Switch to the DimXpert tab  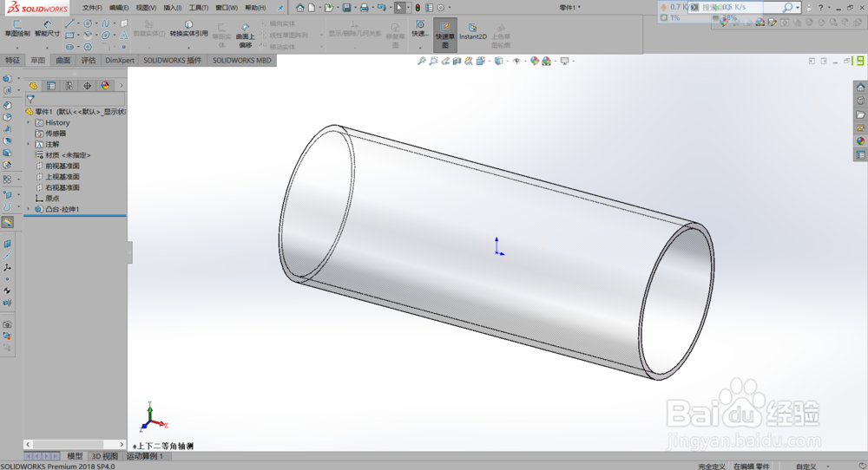click(120, 61)
